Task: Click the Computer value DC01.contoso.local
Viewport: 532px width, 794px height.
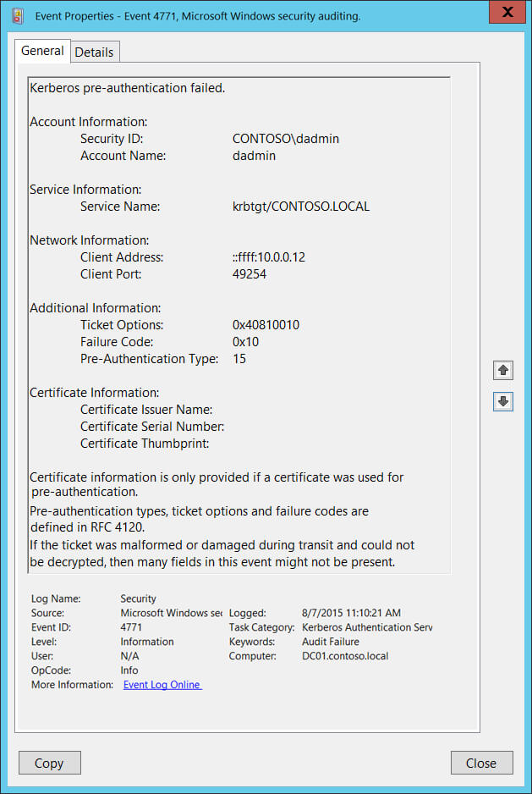Action: [347, 656]
